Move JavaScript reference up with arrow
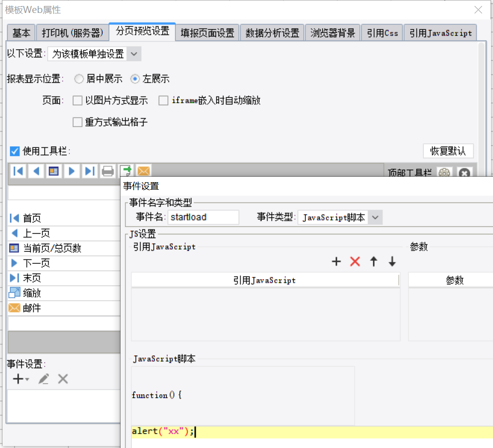This screenshot has height=448, width=493. tap(373, 261)
